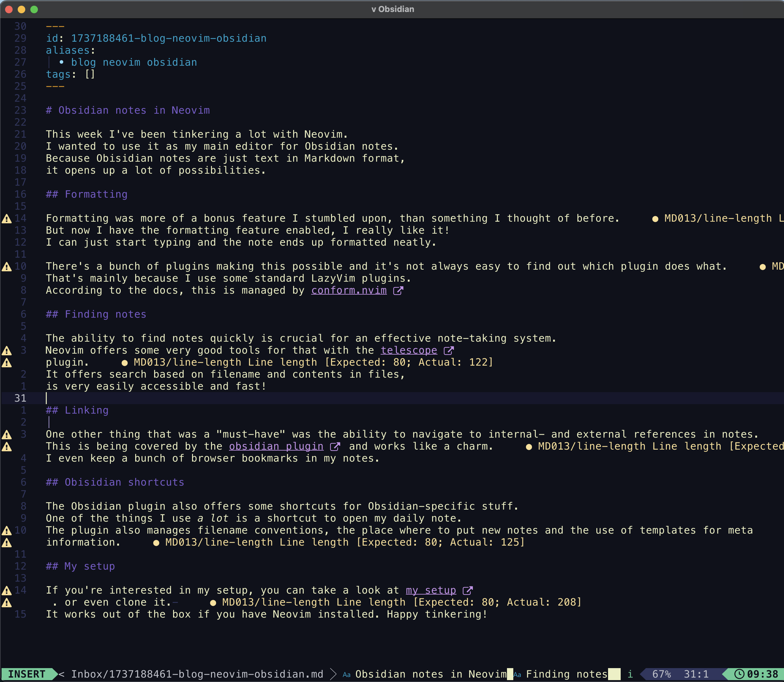Click the warning icon beside line 10

coord(7,266)
